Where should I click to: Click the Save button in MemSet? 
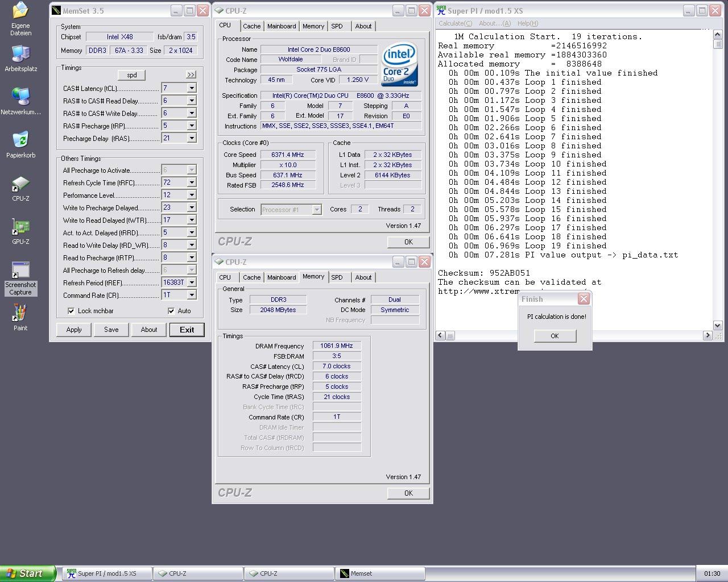(111, 330)
